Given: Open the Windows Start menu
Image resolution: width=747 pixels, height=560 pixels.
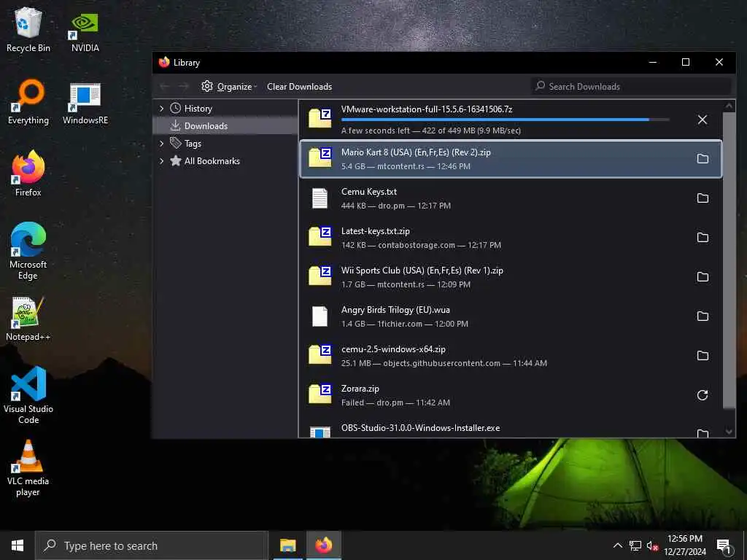Looking at the screenshot, I should 18,545.
